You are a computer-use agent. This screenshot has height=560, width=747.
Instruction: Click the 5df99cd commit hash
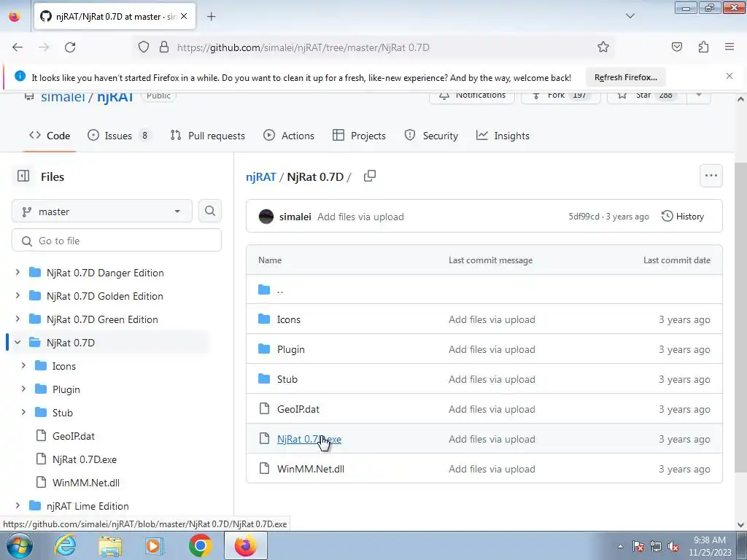[584, 216]
